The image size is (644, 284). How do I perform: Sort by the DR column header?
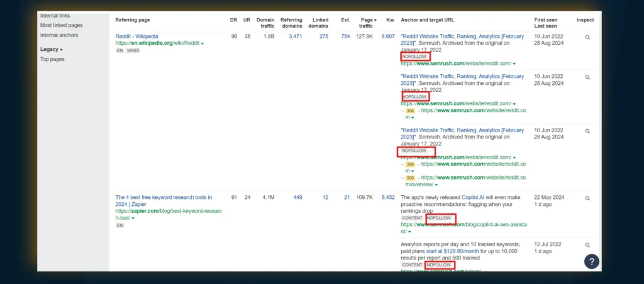(233, 20)
